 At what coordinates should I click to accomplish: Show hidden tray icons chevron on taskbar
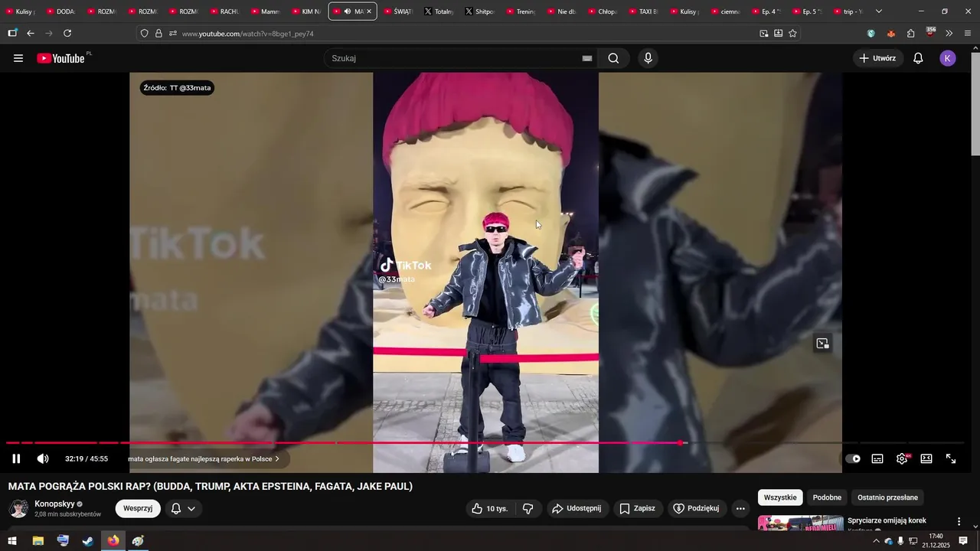coord(876,541)
